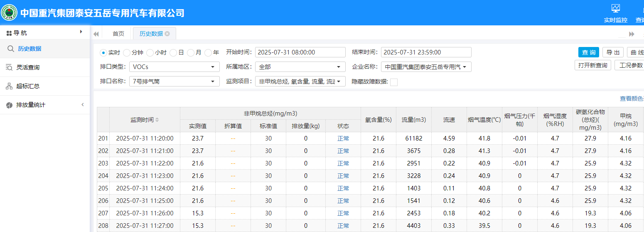Click the 查询 button
This screenshot has height=232, width=644.
(588, 52)
